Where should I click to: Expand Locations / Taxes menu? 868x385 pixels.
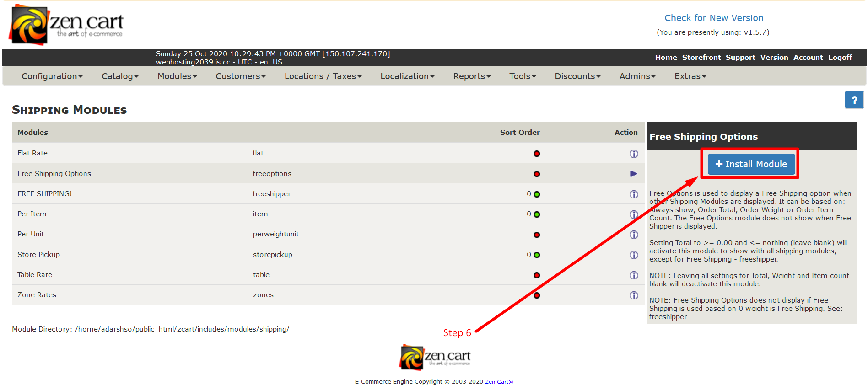tap(323, 76)
